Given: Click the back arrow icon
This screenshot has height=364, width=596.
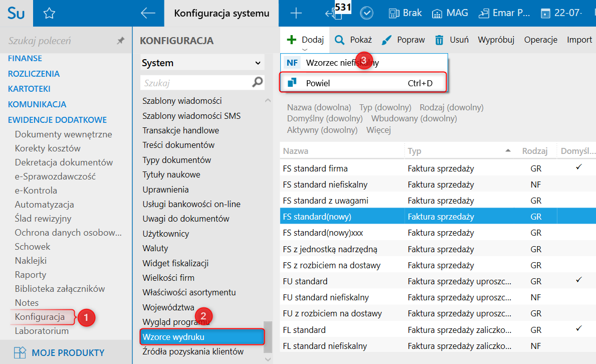Looking at the screenshot, I should [x=148, y=14].
